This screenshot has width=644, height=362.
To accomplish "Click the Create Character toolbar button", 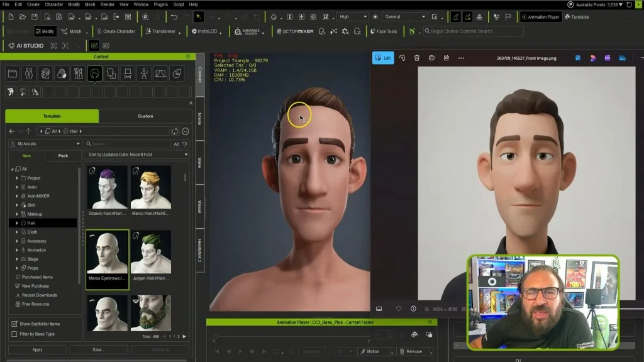I will click(x=116, y=31).
